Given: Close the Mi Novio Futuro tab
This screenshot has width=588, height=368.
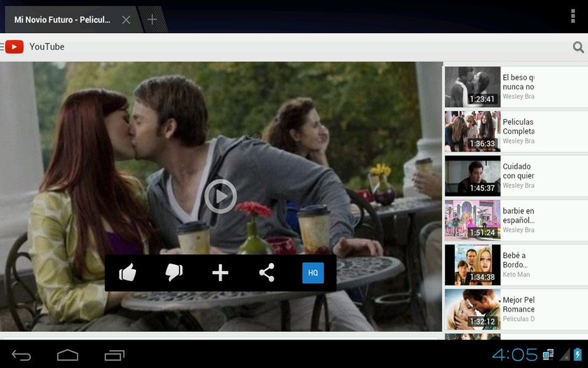Looking at the screenshot, I should (x=126, y=20).
